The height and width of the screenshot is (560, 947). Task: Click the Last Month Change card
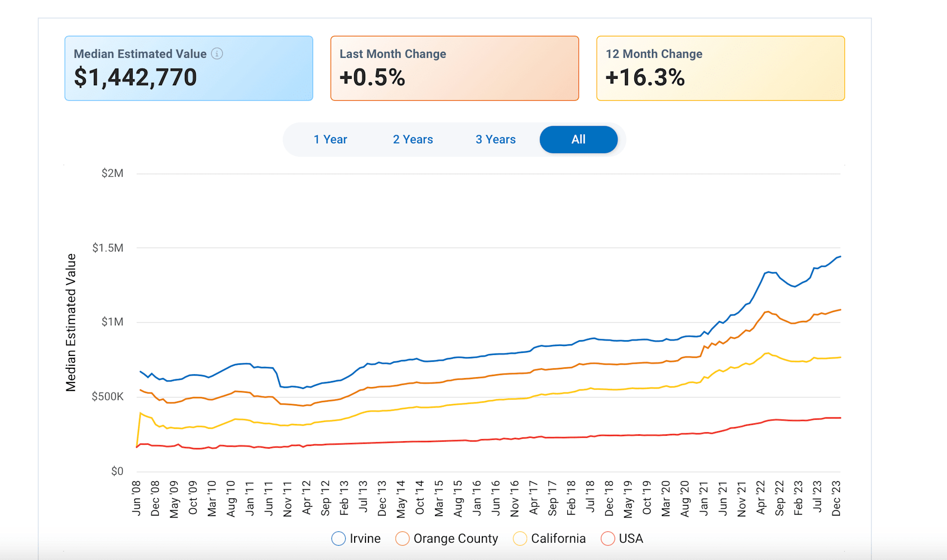(454, 68)
